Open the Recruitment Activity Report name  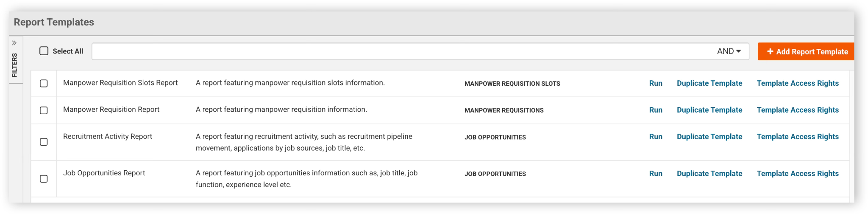click(x=108, y=136)
